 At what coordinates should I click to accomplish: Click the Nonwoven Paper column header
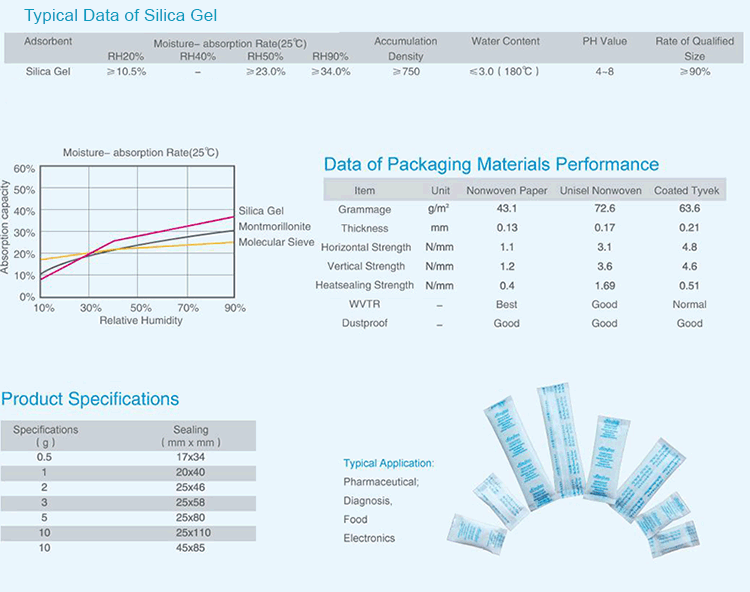[507, 191]
